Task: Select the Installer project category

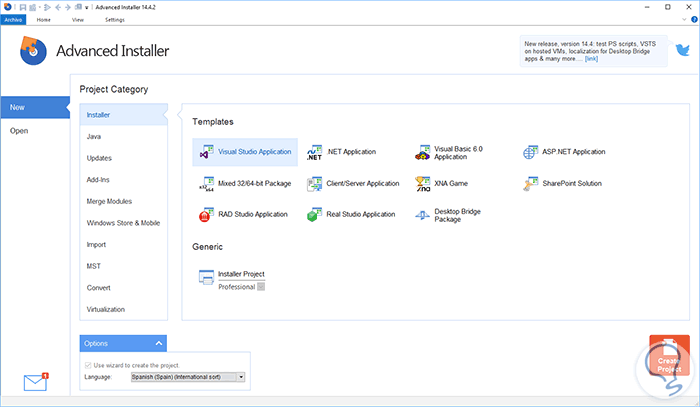Action: click(124, 115)
